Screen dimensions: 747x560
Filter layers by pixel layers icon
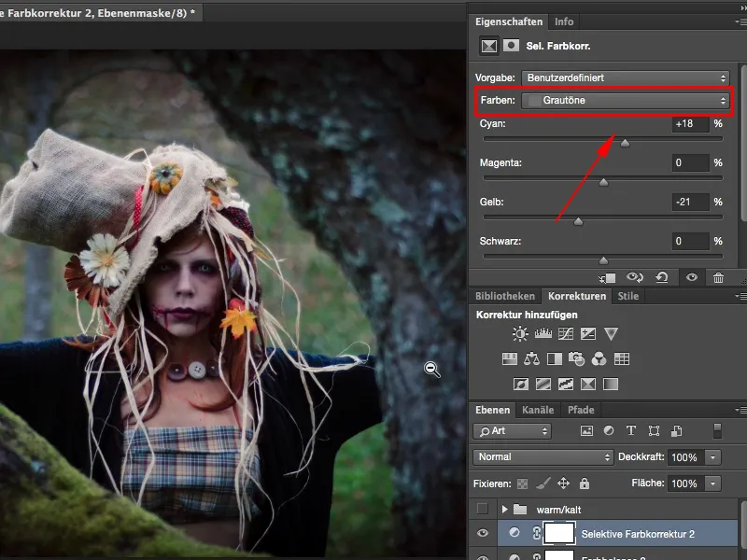[586, 431]
